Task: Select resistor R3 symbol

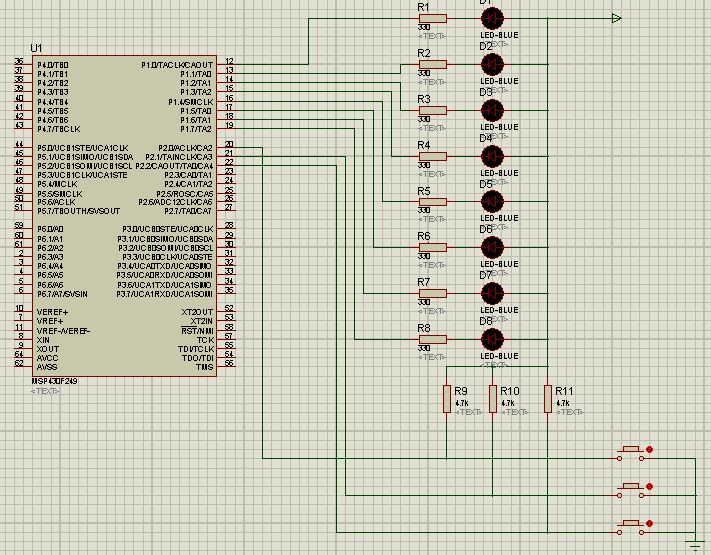Action: [x=433, y=110]
